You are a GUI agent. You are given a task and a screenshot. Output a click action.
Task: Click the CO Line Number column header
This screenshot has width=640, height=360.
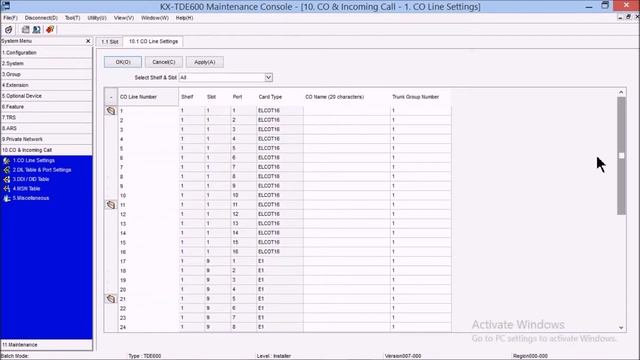(148, 97)
